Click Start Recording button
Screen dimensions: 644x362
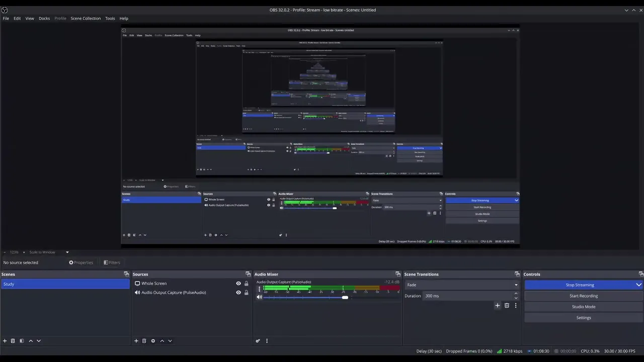tap(584, 296)
